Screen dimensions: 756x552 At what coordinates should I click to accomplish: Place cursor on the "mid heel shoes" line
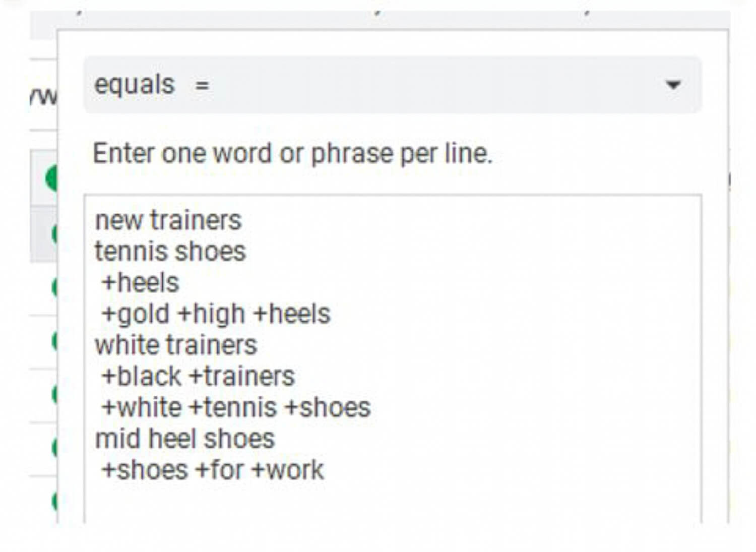[x=185, y=439]
